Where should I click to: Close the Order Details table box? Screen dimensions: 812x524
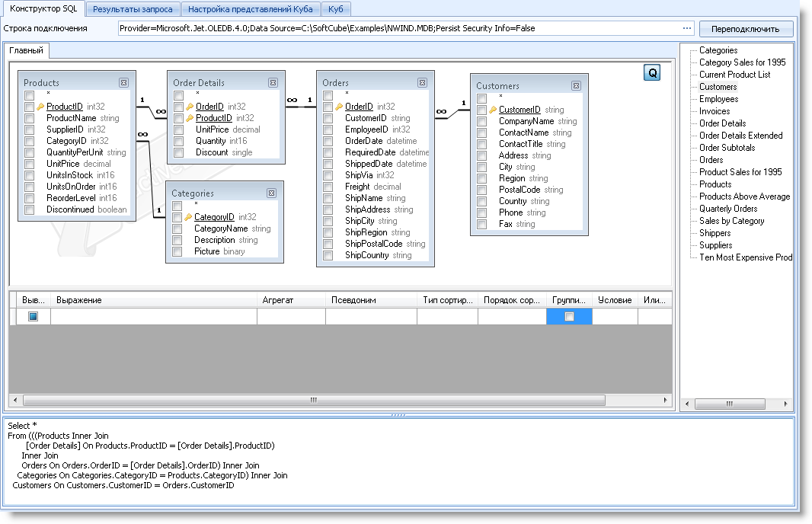(272, 82)
